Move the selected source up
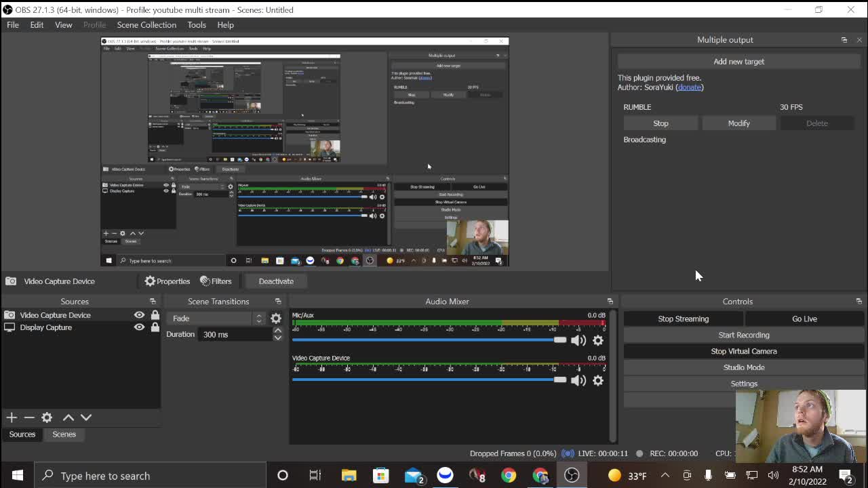The height and width of the screenshot is (488, 868). (x=68, y=418)
